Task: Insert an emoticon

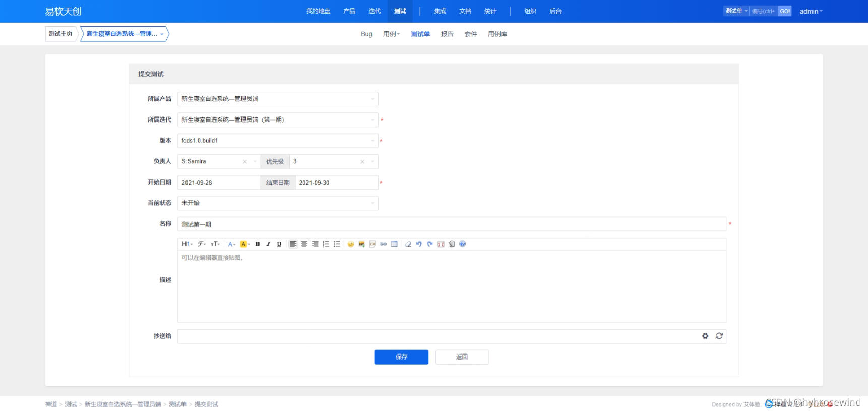Action: pos(351,244)
